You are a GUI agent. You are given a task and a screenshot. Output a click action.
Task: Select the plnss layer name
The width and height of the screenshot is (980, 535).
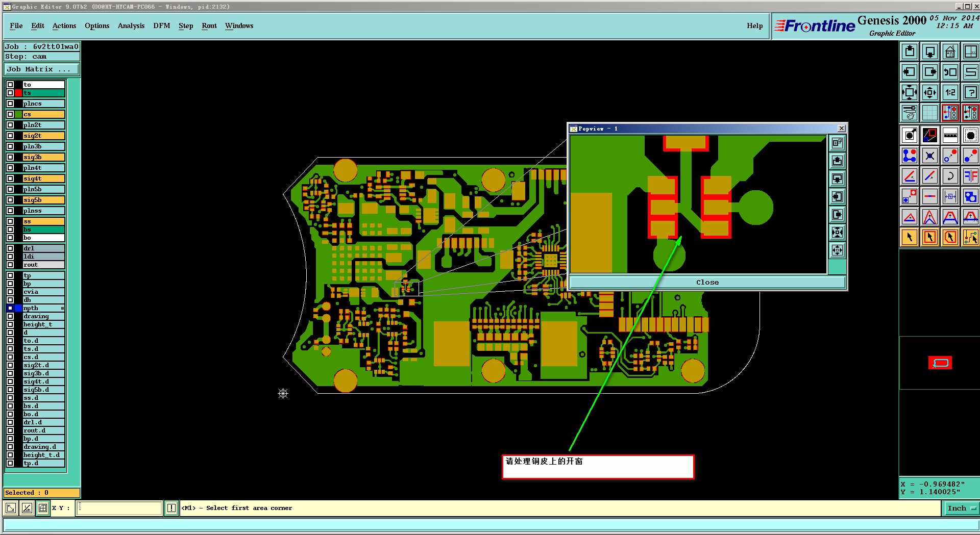(x=44, y=211)
